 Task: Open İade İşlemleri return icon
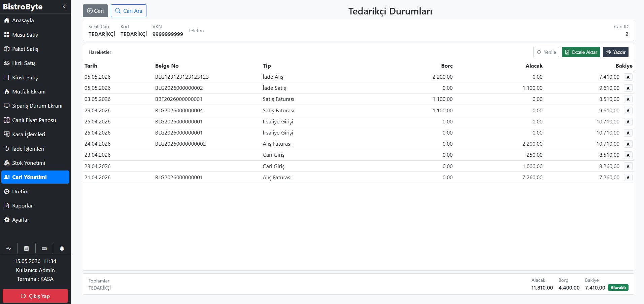(x=7, y=149)
